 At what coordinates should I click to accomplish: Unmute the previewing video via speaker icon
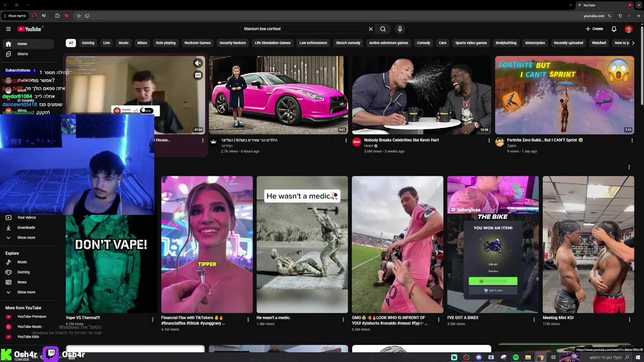coord(198,63)
